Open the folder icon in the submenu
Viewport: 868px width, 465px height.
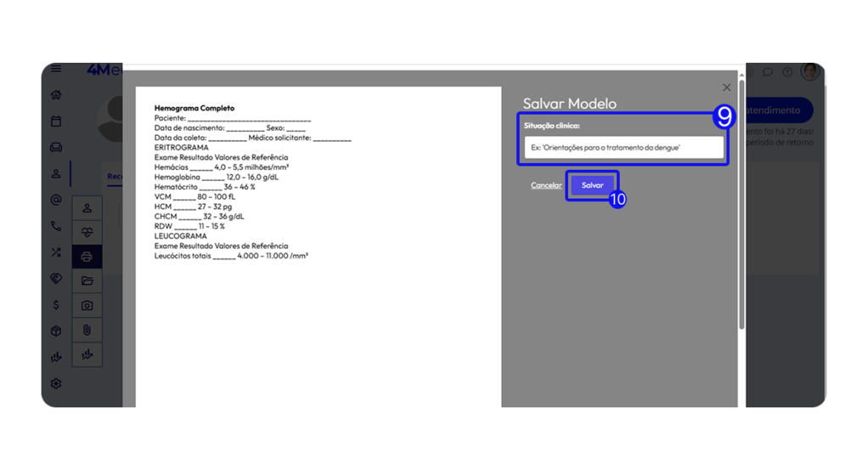click(x=86, y=281)
